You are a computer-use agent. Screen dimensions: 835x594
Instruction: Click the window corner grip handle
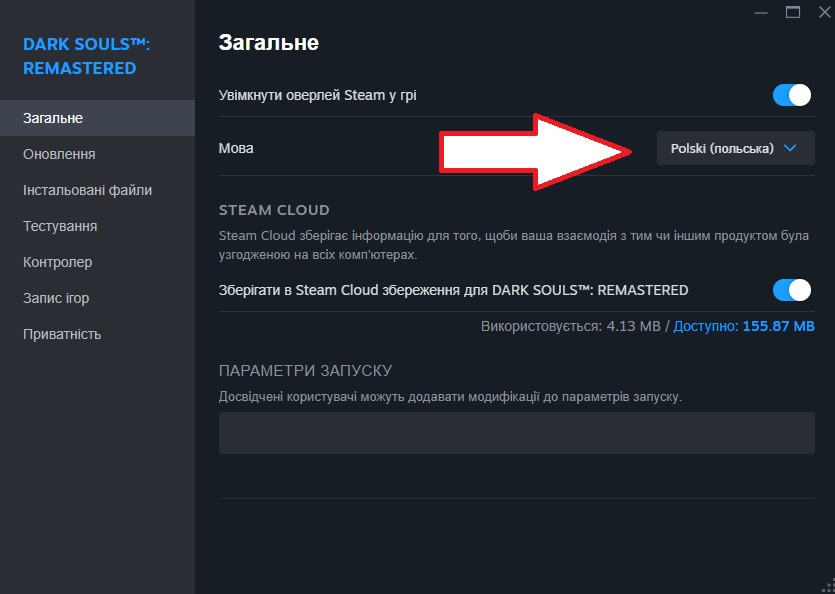829,587
